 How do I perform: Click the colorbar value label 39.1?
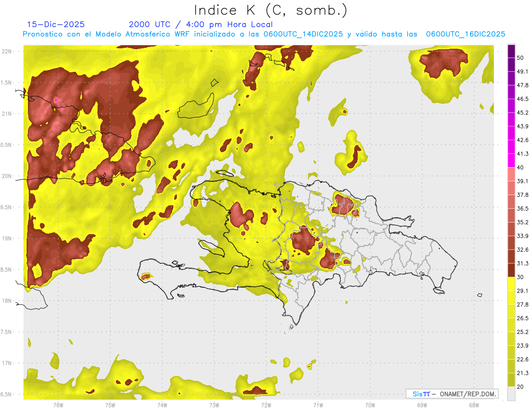click(x=523, y=181)
